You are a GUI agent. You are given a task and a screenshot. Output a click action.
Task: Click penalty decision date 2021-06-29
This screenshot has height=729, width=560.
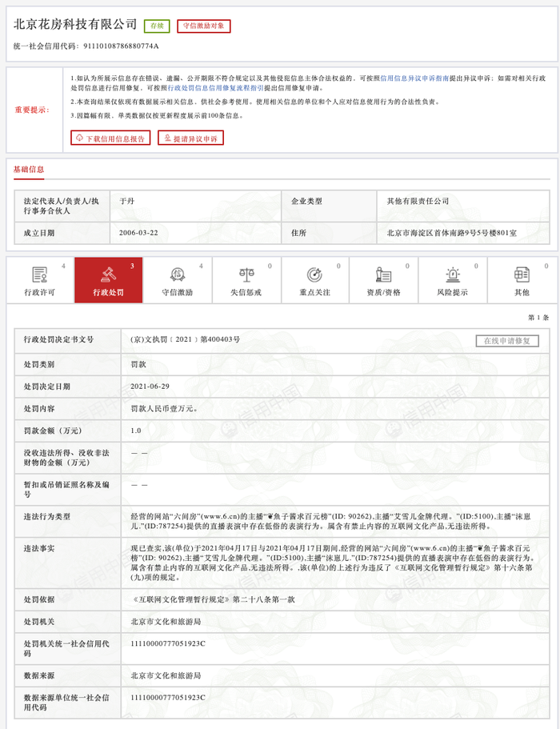(x=150, y=387)
